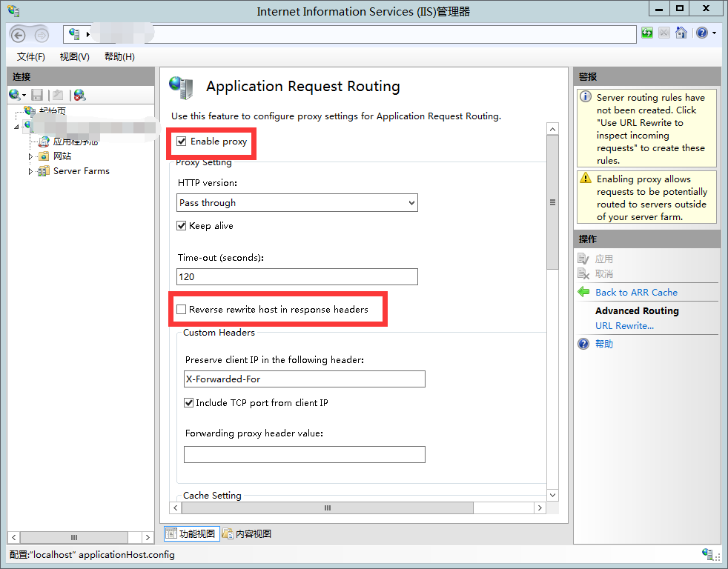
Task: Click the Back to ARR Cache link
Action: point(636,293)
